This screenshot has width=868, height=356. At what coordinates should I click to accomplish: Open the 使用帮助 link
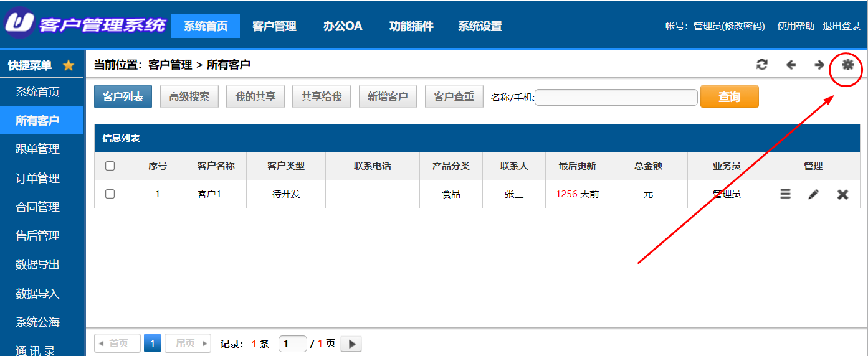(796, 26)
